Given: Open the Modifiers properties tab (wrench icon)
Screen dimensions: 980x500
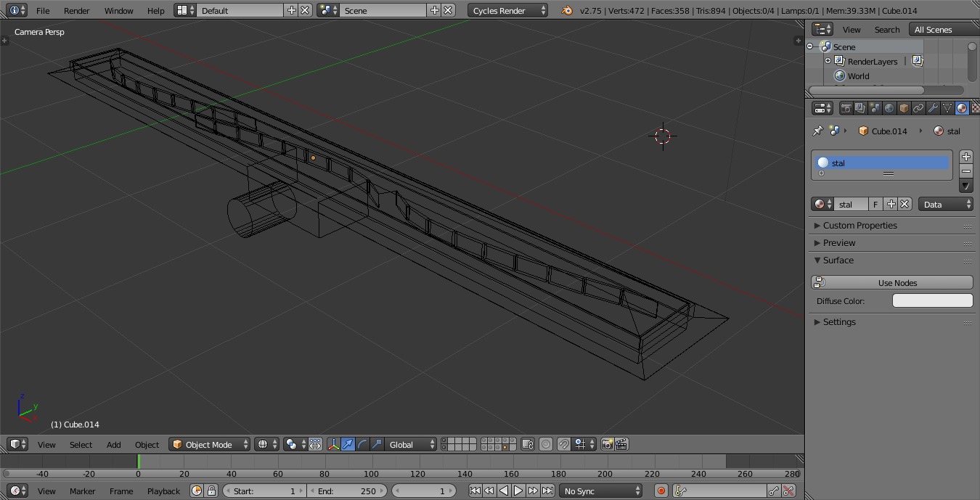Looking at the screenshot, I should pyautogui.click(x=933, y=108).
